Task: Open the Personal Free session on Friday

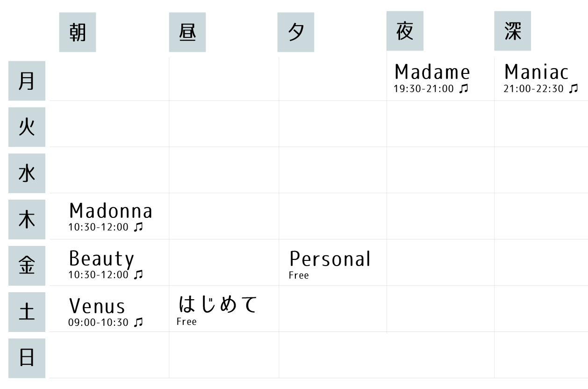Action: 330,259
